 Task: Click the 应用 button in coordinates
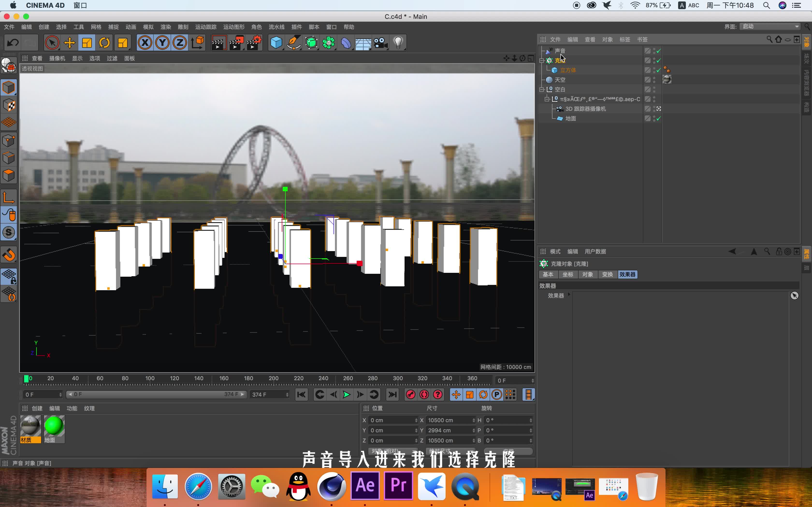pyautogui.click(x=508, y=451)
